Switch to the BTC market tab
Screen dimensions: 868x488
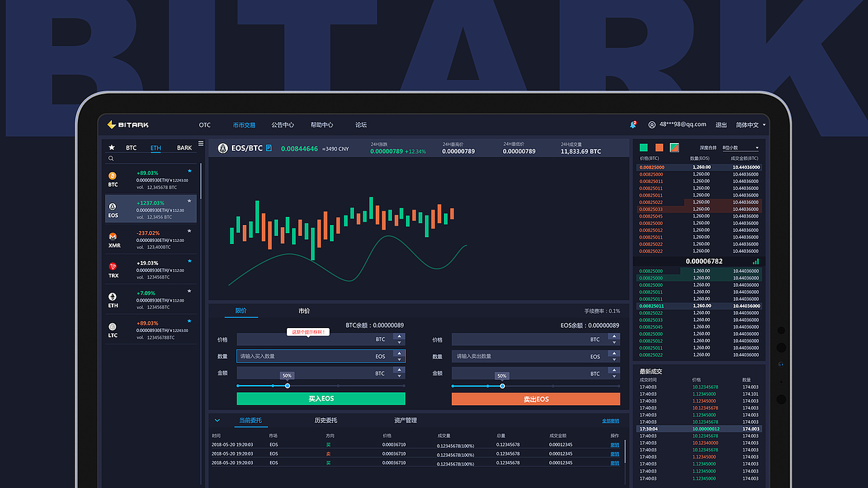(131, 148)
